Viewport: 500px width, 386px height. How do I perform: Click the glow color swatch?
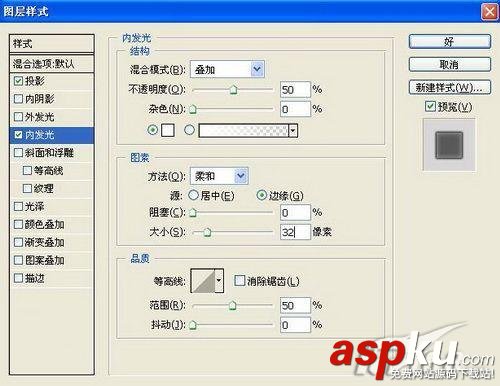(168, 130)
